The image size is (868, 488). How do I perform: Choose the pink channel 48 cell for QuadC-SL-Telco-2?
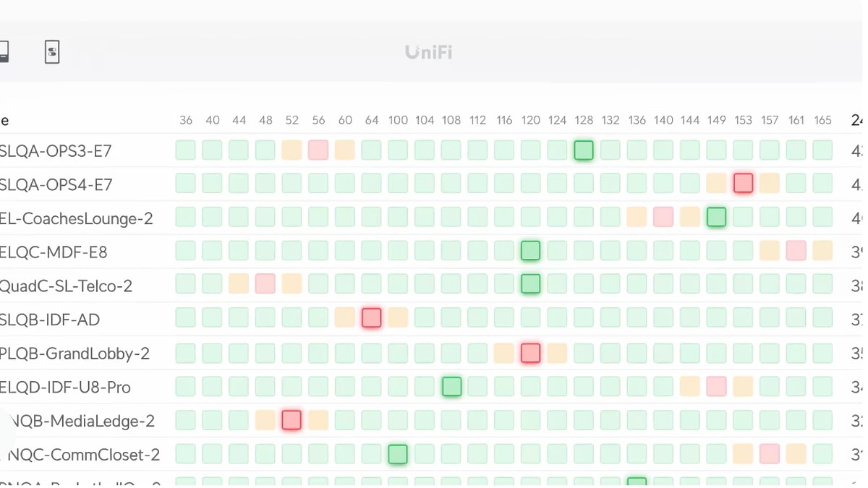(265, 284)
